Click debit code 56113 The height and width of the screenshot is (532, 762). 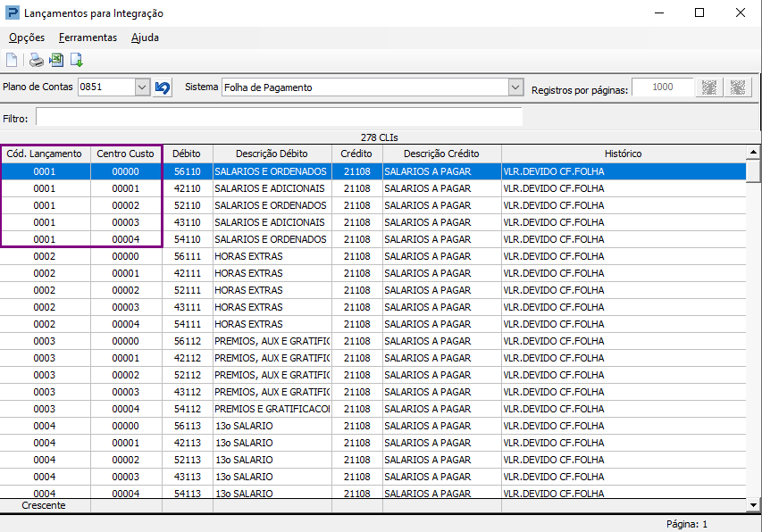point(187,426)
